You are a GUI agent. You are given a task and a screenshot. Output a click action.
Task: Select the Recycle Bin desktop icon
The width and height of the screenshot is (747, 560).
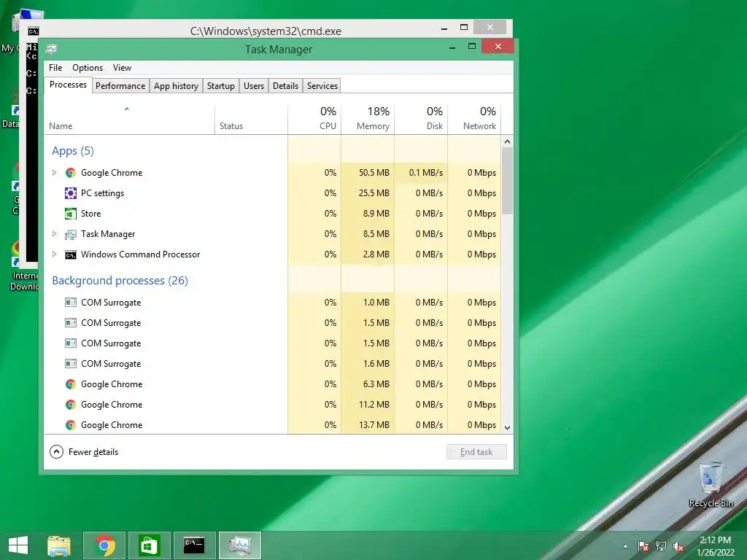[711, 484]
